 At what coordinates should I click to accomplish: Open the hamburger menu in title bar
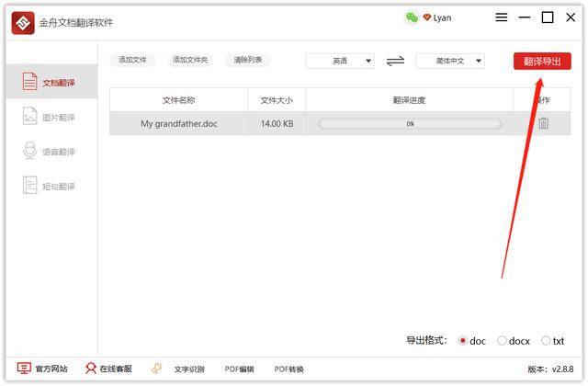[x=501, y=17]
